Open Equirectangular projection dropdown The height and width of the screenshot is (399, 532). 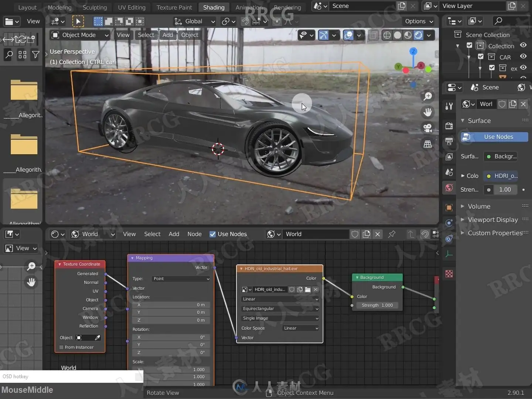[280, 309]
